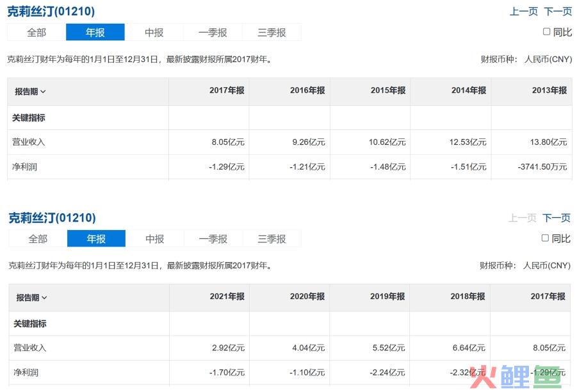Select net profit value -1.21亿元
This screenshot has height=392, width=577.
pos(307,167)
